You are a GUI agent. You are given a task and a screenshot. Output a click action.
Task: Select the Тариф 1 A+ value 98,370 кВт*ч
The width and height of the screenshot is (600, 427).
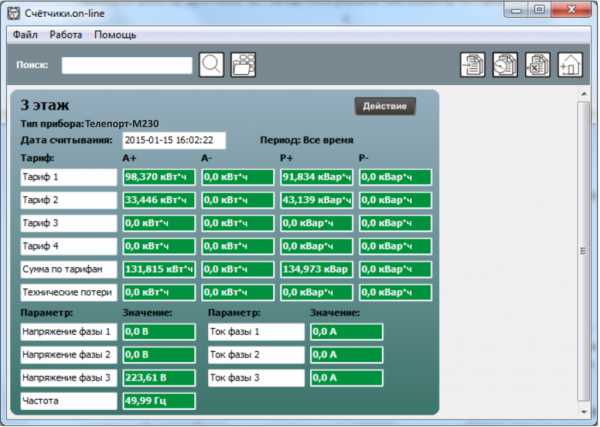pos(158,177)
